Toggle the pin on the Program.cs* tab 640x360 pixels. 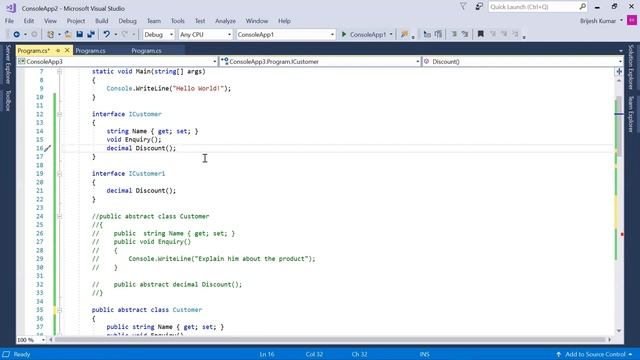pos(58,51)
